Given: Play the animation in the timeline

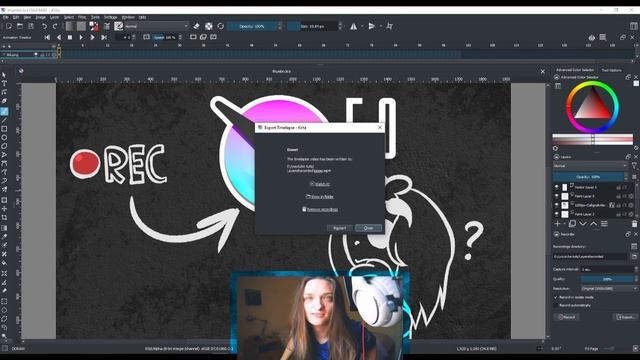Looking at the screenshot, I should [x=81, y=37].
